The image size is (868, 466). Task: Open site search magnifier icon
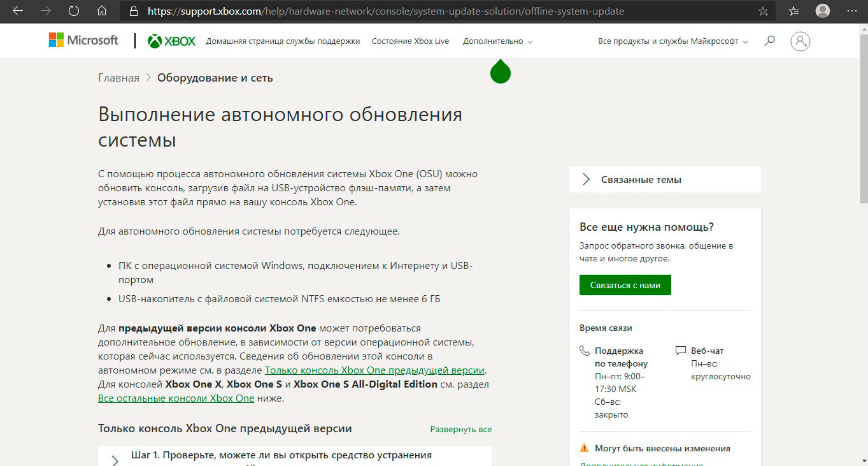[770, 41]
